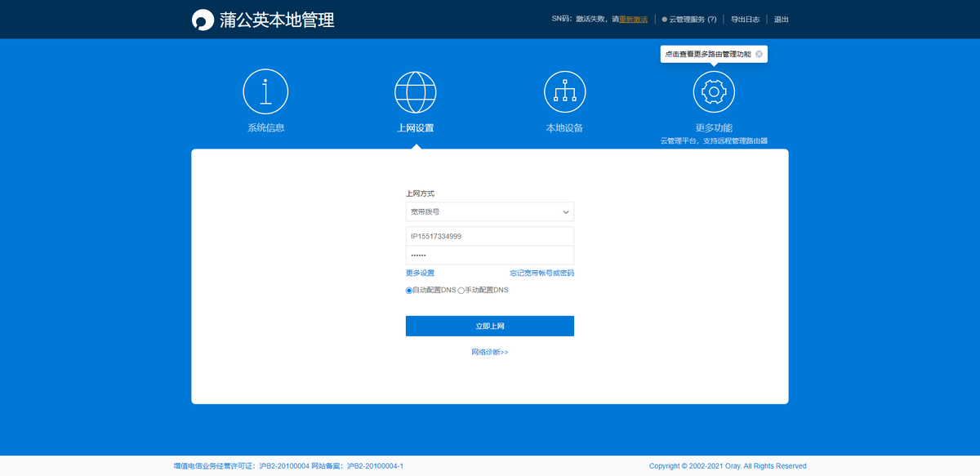Click 退出 to log out
980x476 pixels.
pos(781,20)
